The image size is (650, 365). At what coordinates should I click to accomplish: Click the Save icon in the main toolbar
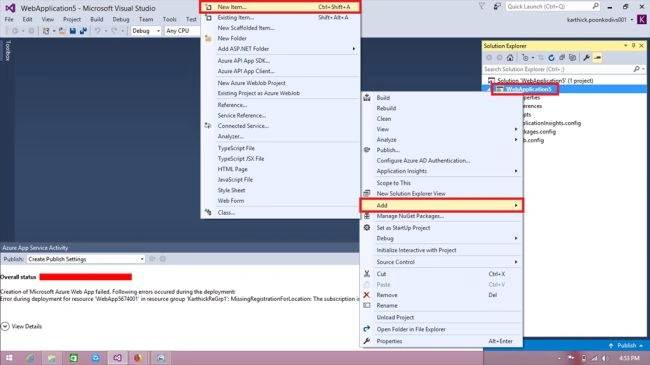click(73, 31)
